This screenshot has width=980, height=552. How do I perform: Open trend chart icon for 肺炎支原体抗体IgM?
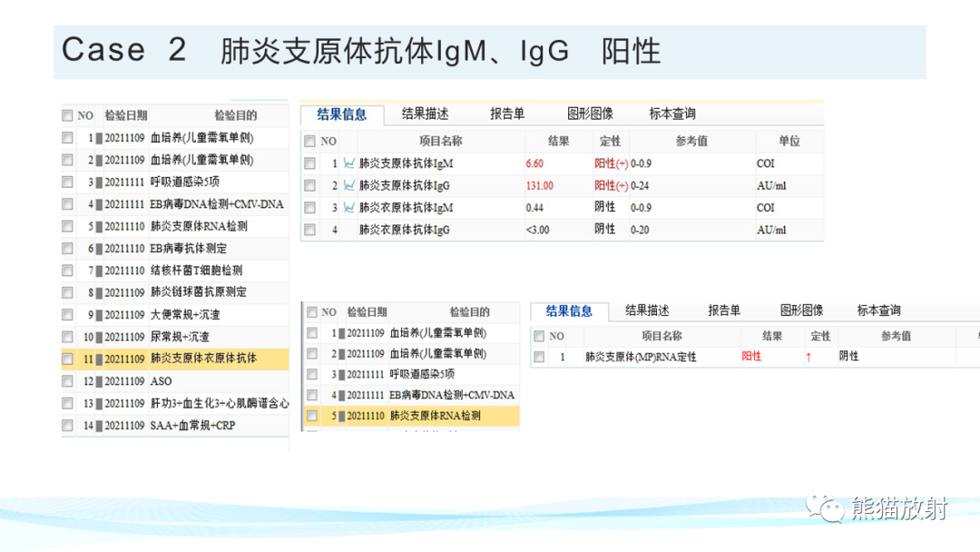(x=348, y=163)
